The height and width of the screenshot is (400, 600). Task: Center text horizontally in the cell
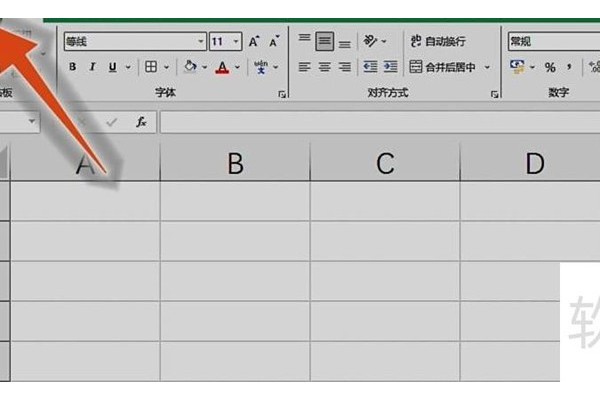324,67
